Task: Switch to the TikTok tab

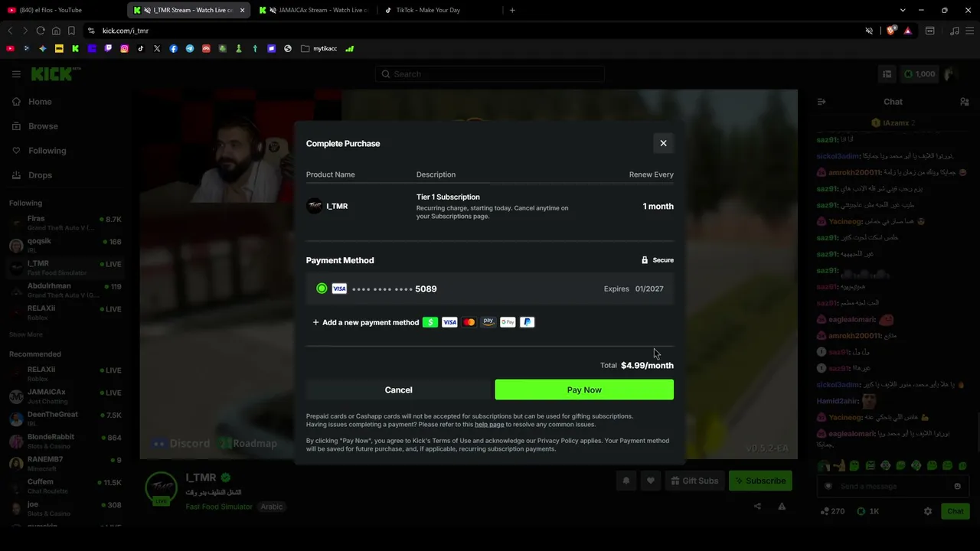Action: click(436, 10)
